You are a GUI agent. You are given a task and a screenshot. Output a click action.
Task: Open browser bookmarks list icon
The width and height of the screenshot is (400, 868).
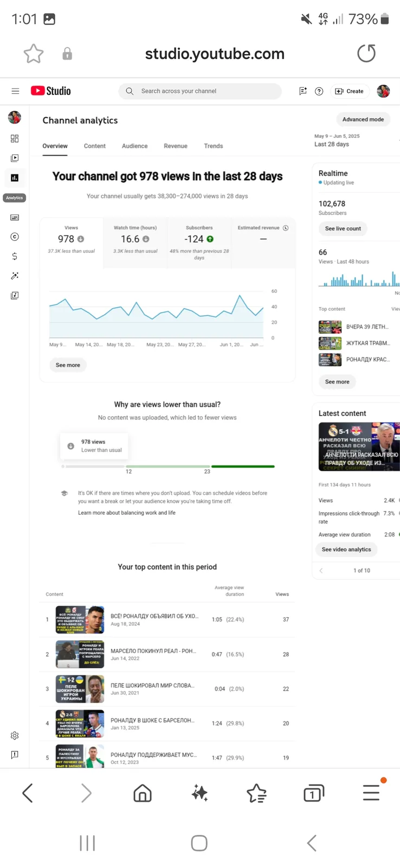coord(256,793)
